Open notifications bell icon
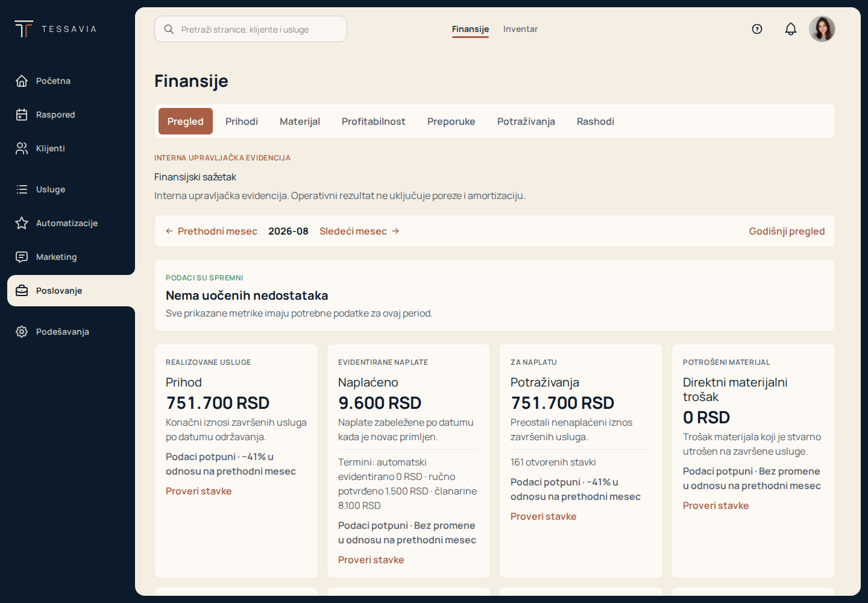868x603 pixels. (791, 29)
